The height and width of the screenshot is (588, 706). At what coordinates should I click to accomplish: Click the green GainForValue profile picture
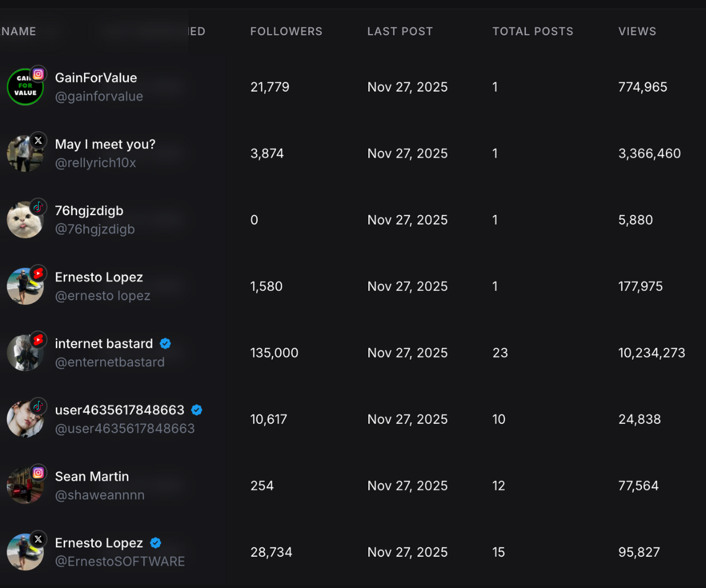tap(24, 88)
